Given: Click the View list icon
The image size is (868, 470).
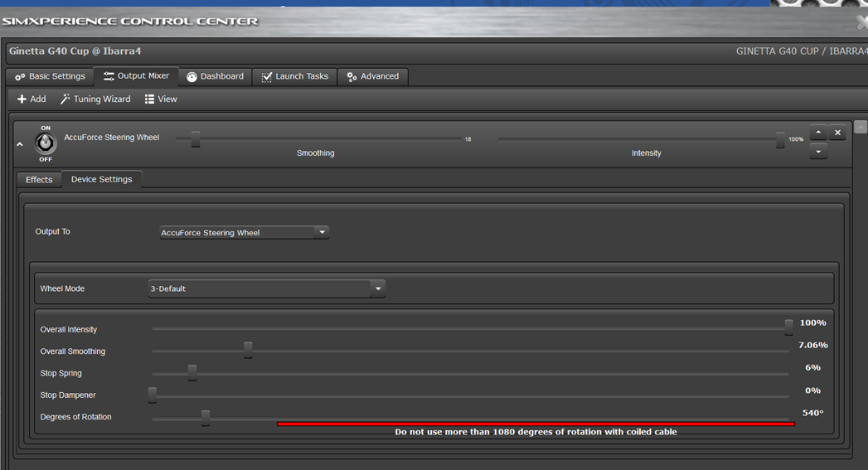Looking at the screenshot, I should [149, 99].
